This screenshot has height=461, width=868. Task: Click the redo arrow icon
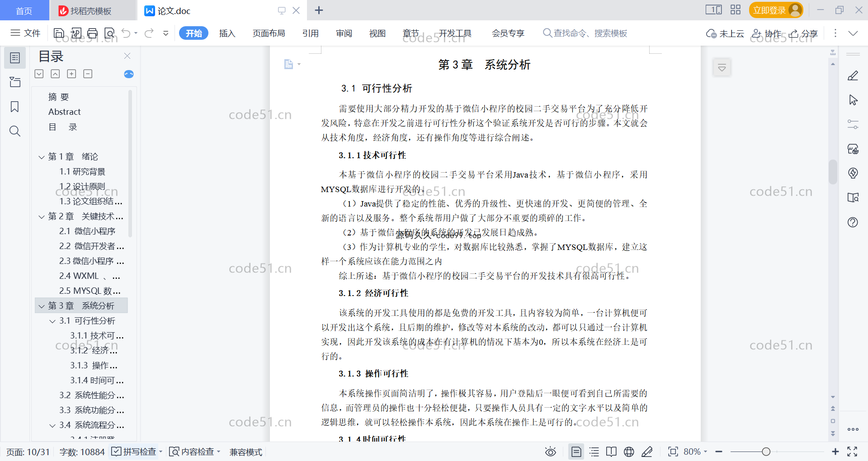(149, 33)
